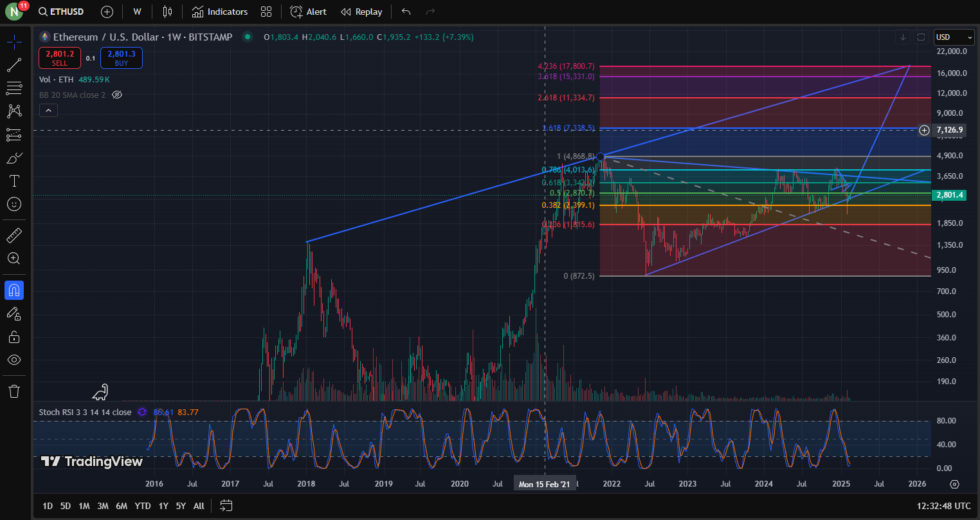Remove drawings with the trash icon
Screen dimensions: 980x520
click(14, 391)
